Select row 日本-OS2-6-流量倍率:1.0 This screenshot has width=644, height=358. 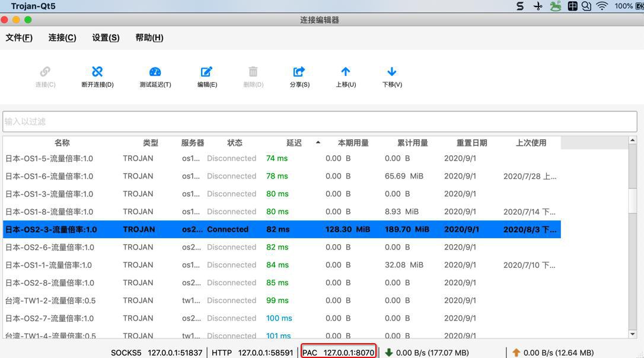[x=282, y=247]
